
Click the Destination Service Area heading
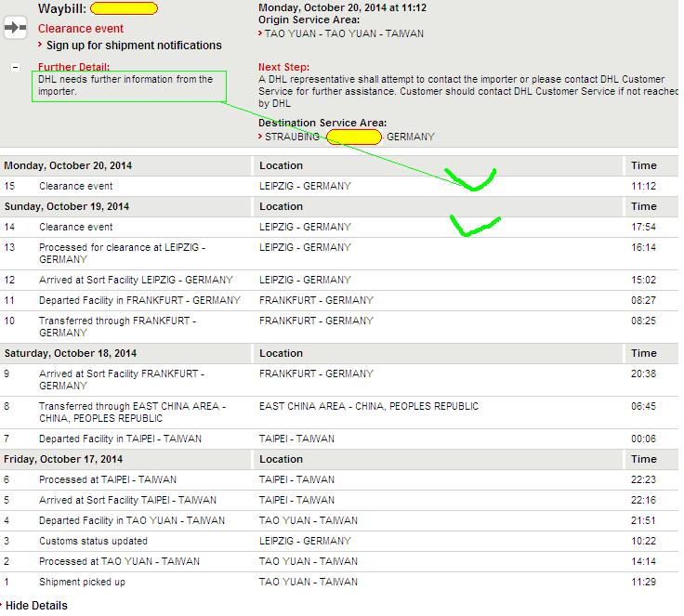click(322, 123)
